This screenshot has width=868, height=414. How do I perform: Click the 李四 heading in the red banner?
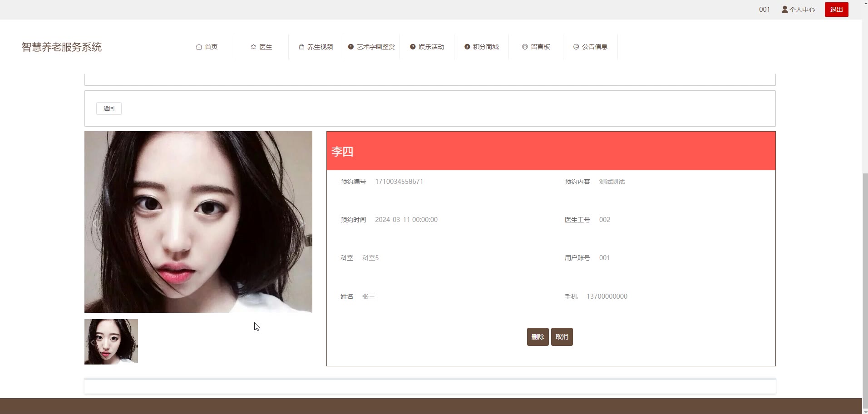pyautogui.click(x=342, y=152)
